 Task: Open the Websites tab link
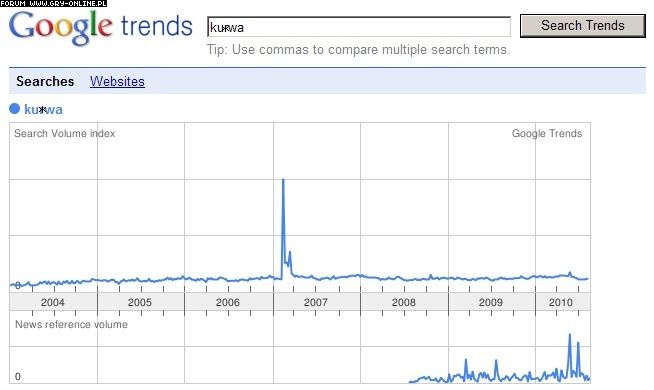[117, 81]
